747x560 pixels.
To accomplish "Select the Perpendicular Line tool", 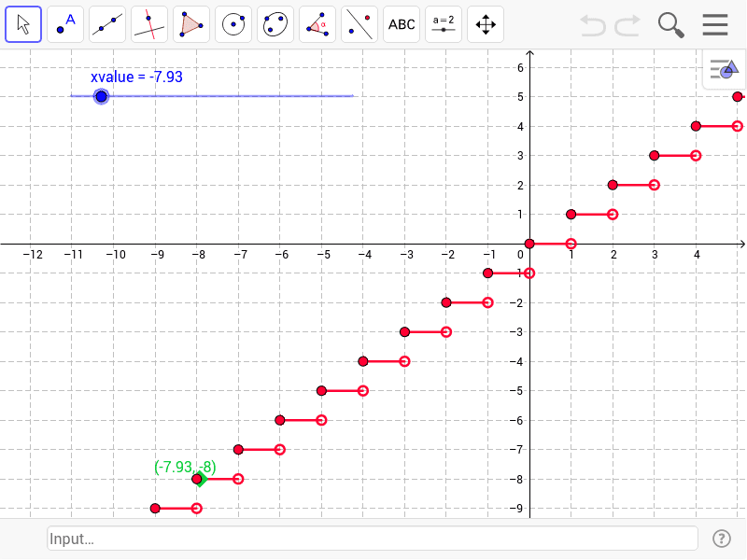I will pos(149,24).
